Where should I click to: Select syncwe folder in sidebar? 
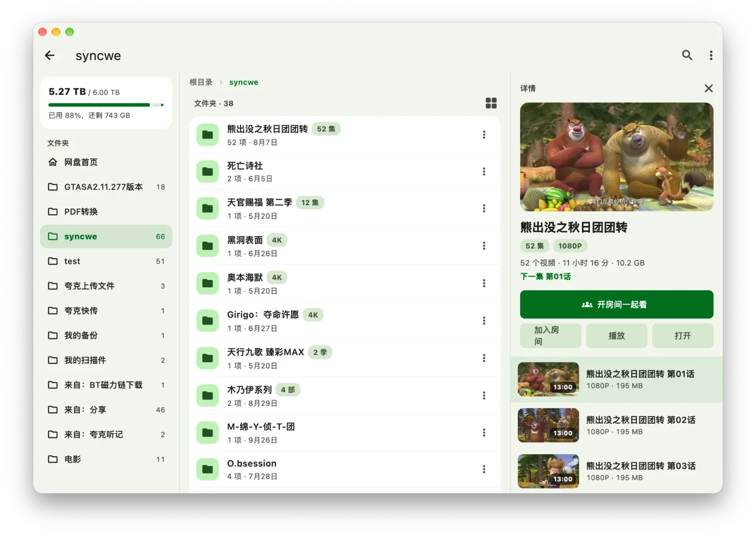pos(106,237)
